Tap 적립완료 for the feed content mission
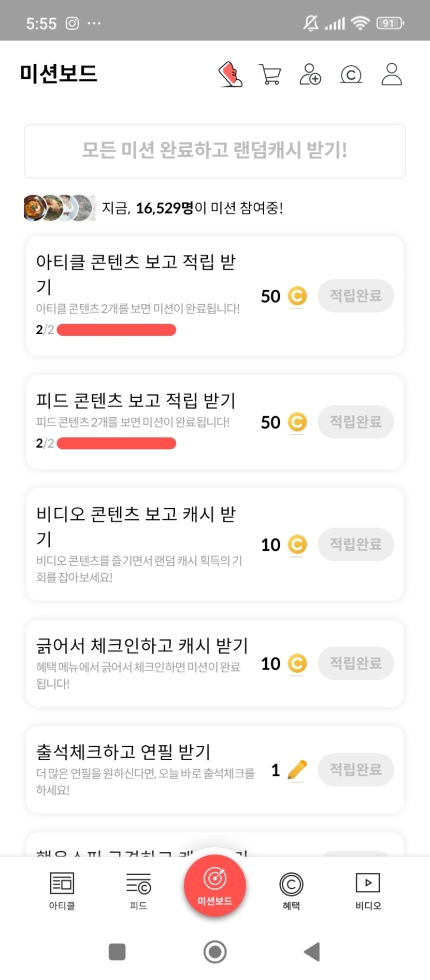 coord(355,422)
